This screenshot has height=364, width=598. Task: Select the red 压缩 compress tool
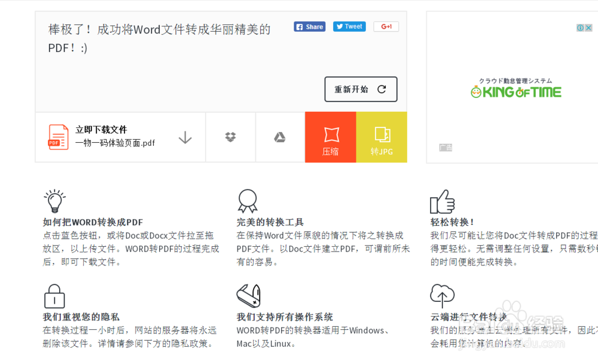pyautogui.click(x=330, y=137)
